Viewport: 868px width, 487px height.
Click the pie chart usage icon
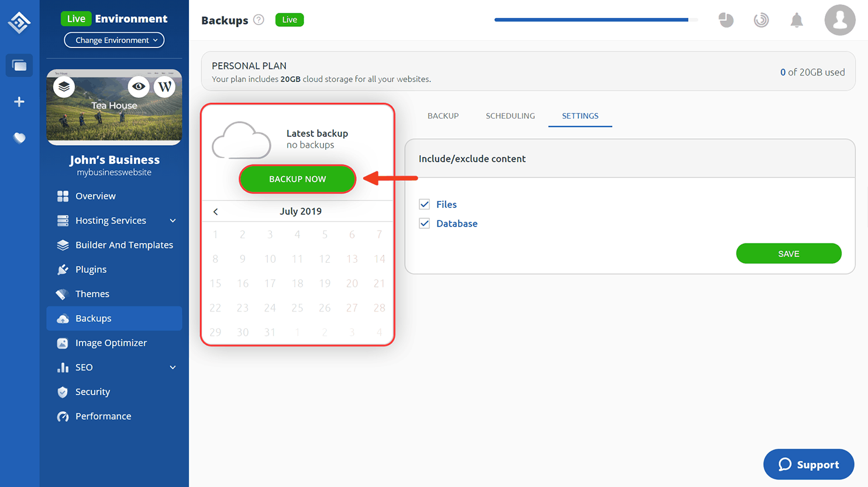[726, 20]
